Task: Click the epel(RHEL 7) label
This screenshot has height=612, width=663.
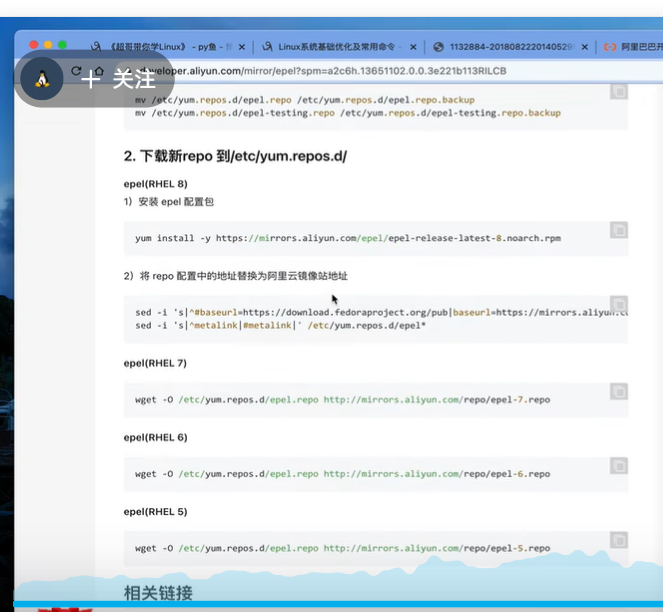Action: click(x=155, y=363)
